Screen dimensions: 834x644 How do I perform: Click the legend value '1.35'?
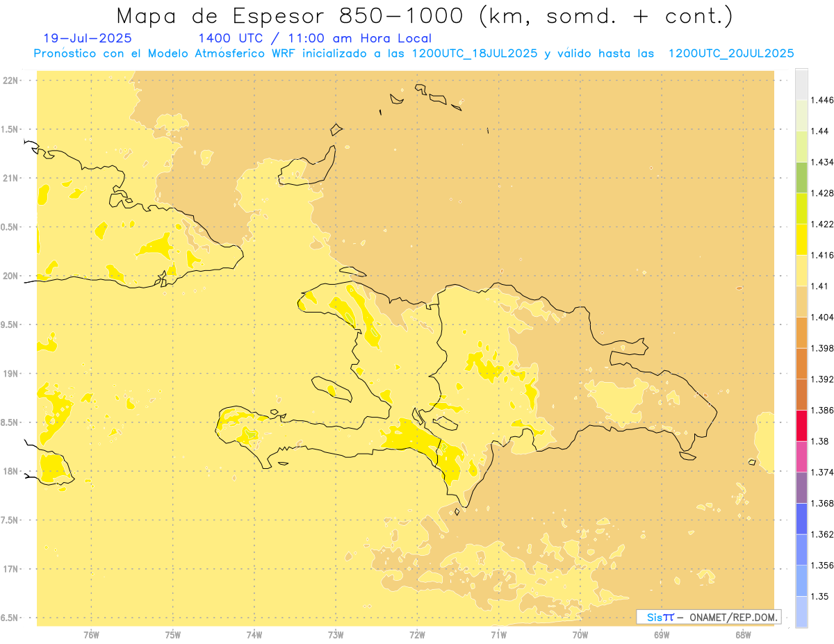820,596
